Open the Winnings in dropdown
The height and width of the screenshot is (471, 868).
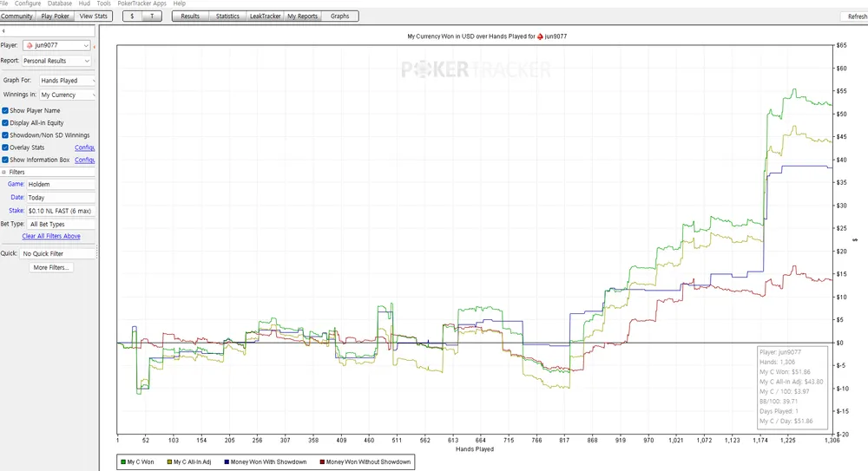click(67, 95)
